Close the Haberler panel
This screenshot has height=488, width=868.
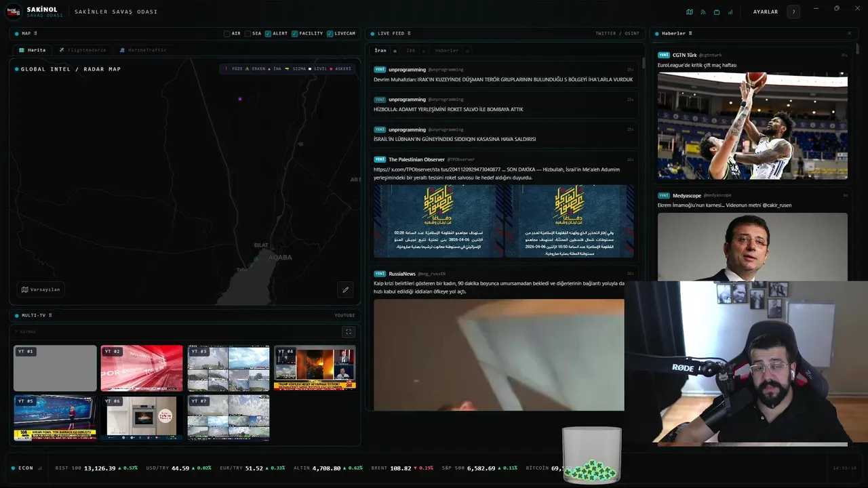click(x=849, y=33)
